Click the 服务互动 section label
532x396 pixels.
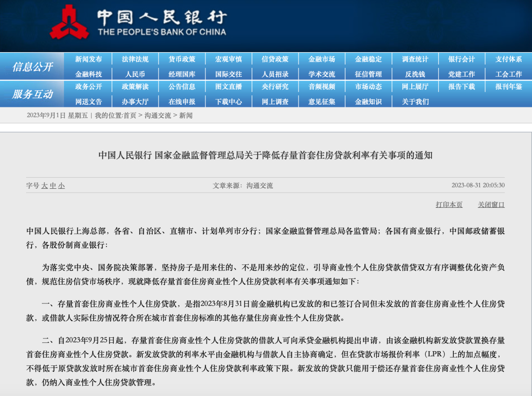tap(32, 94)
